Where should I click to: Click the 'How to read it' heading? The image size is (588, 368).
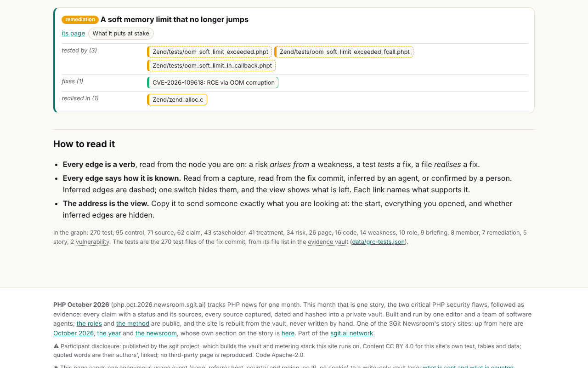[84, 144]
